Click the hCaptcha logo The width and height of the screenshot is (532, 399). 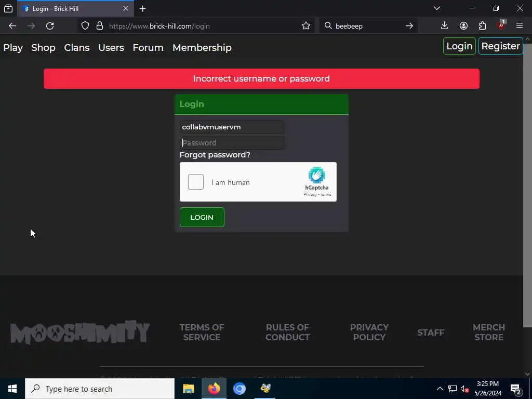point(316,176)
